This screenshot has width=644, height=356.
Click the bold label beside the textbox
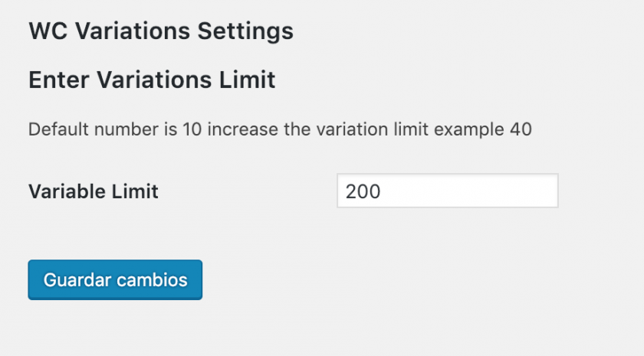(94, 191)
